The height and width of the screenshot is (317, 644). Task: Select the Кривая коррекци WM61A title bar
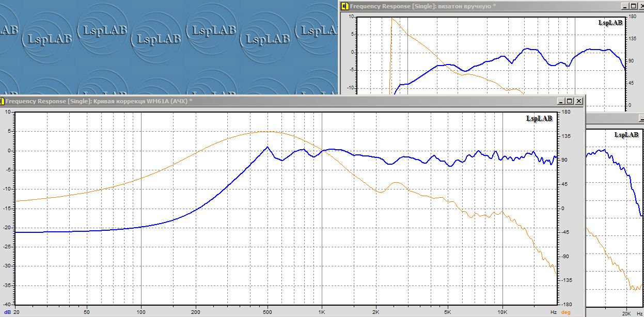click(293, 101)
